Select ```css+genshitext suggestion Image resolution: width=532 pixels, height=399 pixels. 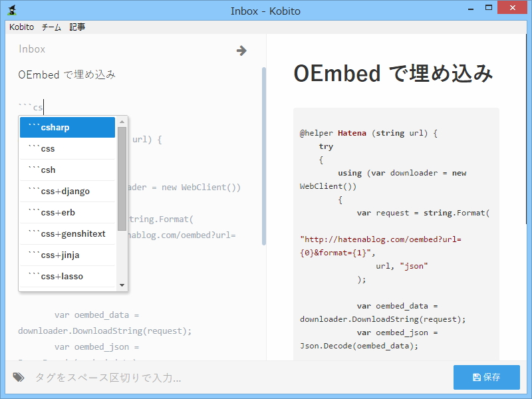click(67, 234)
